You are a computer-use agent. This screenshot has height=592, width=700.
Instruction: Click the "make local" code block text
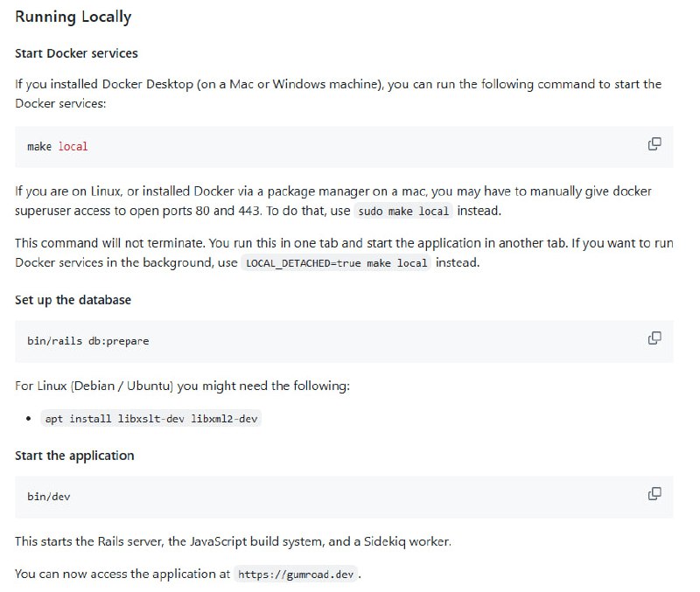click(58, 147)
